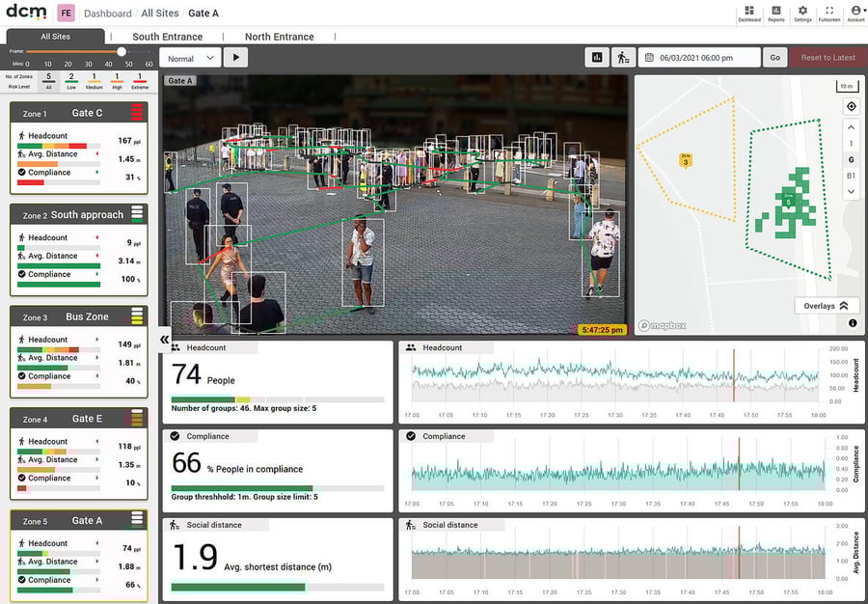Image resolution: width=868 pixels, height=604 pixels.
Task: Click the map info icon
Action: click(853, 323)
